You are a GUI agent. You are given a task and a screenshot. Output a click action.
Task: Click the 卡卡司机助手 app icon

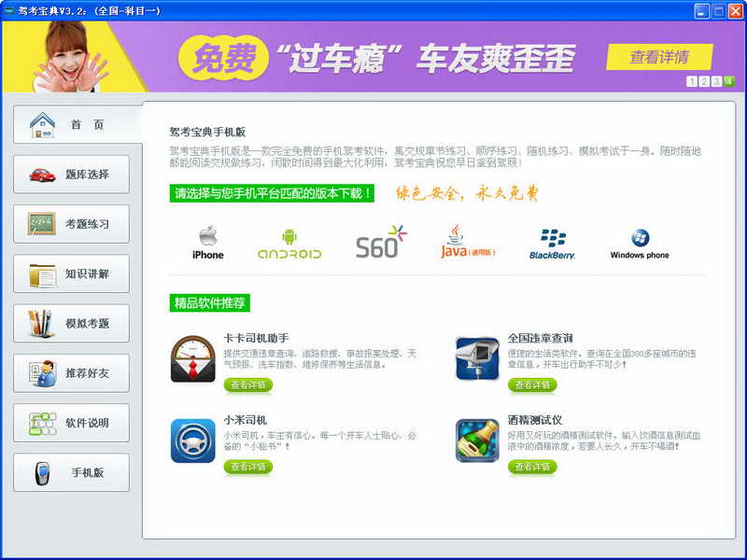pos(193,359)
